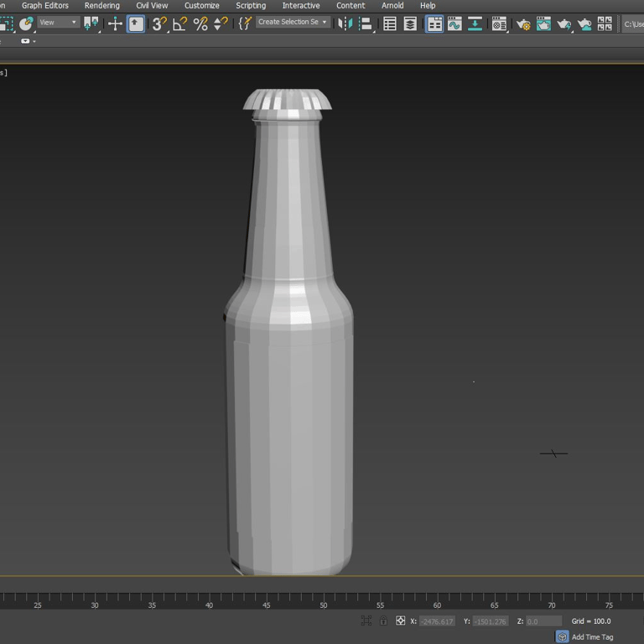Toggle Percent Snap
This screenshot has width=644, height=644.
(x=200, y=23)
